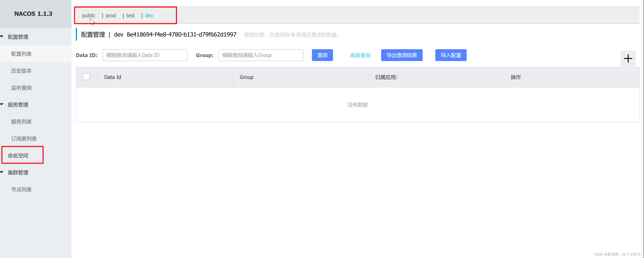This screenshot has height=258, width=644.
Task: Focus the Data ID search field
Action: click(145, 55)
